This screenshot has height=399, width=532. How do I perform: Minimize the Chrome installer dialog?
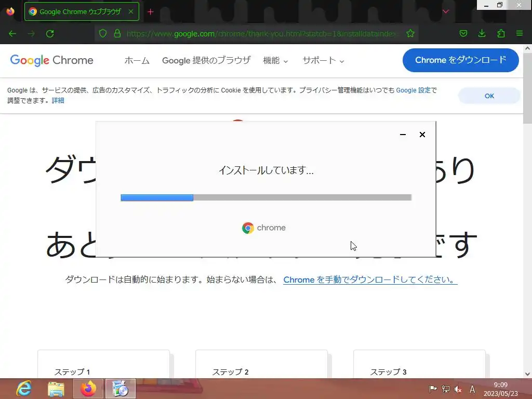403,135
